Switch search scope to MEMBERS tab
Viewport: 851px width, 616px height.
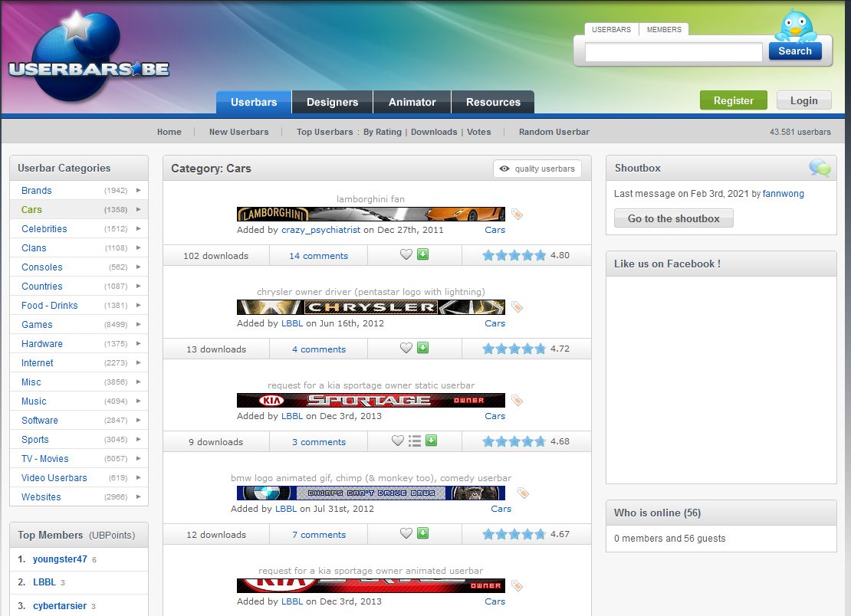pyautogui.click(x=664, y=29)
